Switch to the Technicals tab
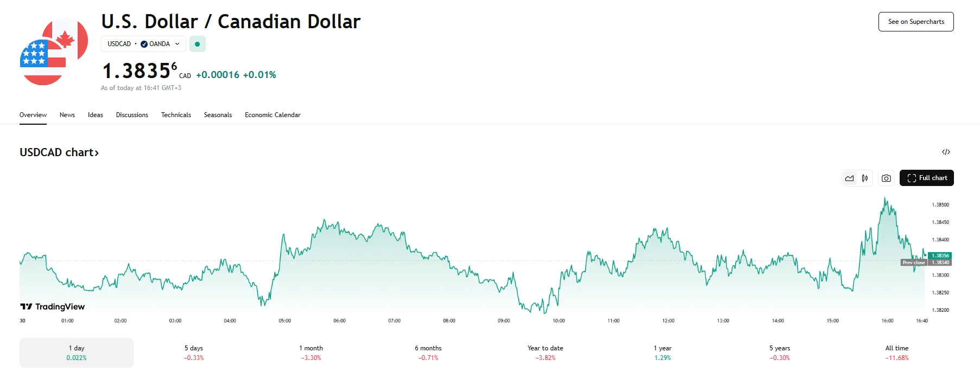 176,115
